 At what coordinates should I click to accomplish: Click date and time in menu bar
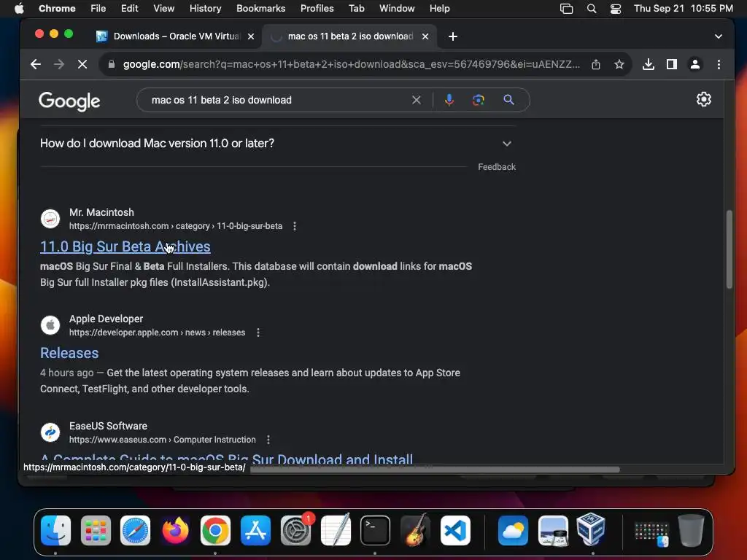coord(683,9)
